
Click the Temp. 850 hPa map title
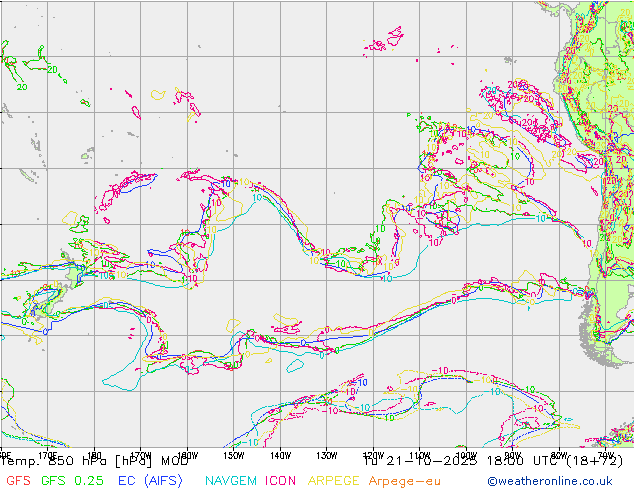point(95,461)
